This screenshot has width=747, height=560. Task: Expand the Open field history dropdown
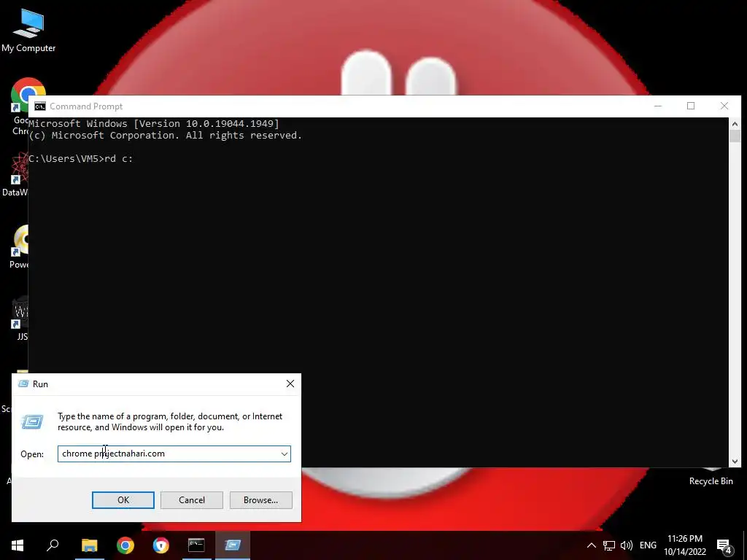(x=285, y=454)
